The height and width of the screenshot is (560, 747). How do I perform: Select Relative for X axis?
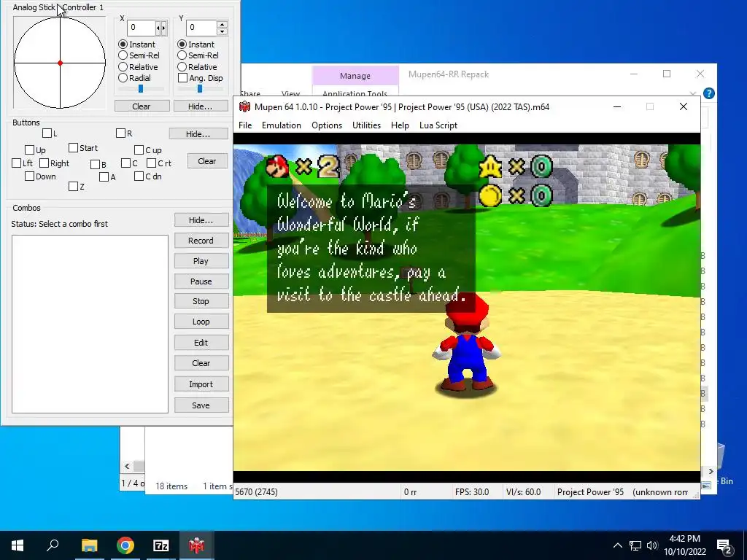(x=123, y=66)
